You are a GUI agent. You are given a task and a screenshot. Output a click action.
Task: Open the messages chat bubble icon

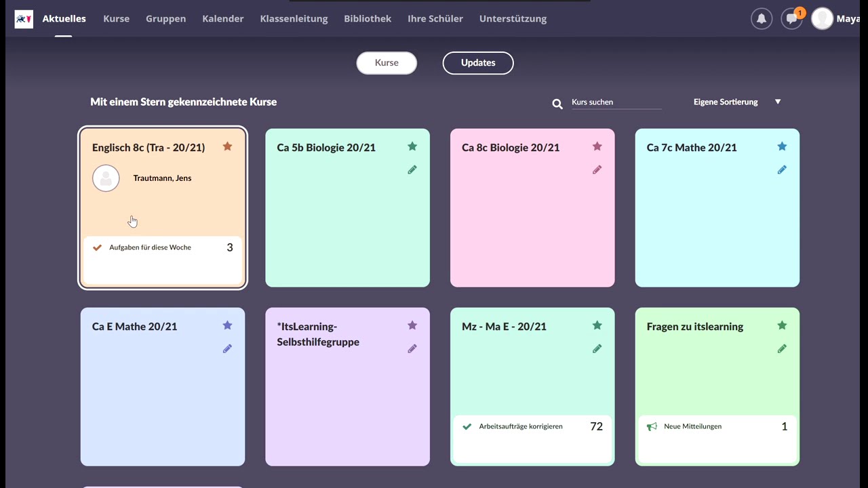(791, 19)
